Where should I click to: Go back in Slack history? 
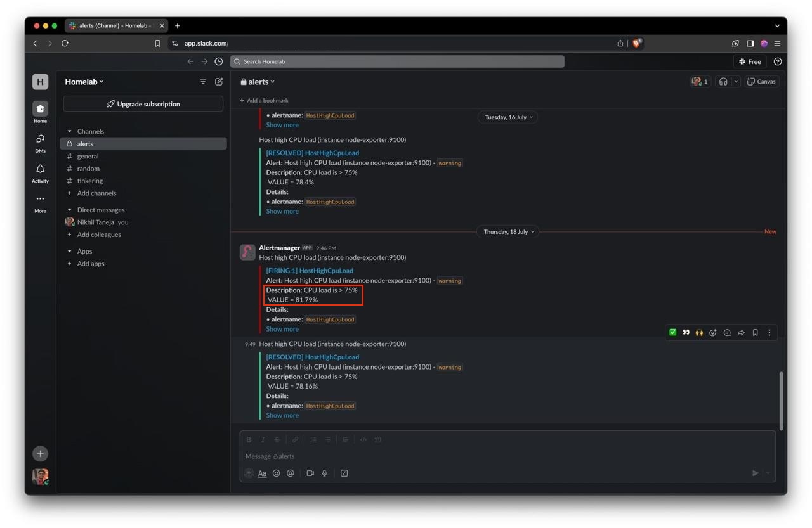pos(190,61)
